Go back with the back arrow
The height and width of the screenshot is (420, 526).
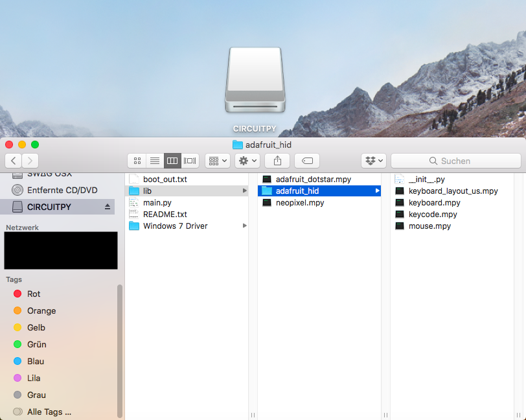(14, 161)
